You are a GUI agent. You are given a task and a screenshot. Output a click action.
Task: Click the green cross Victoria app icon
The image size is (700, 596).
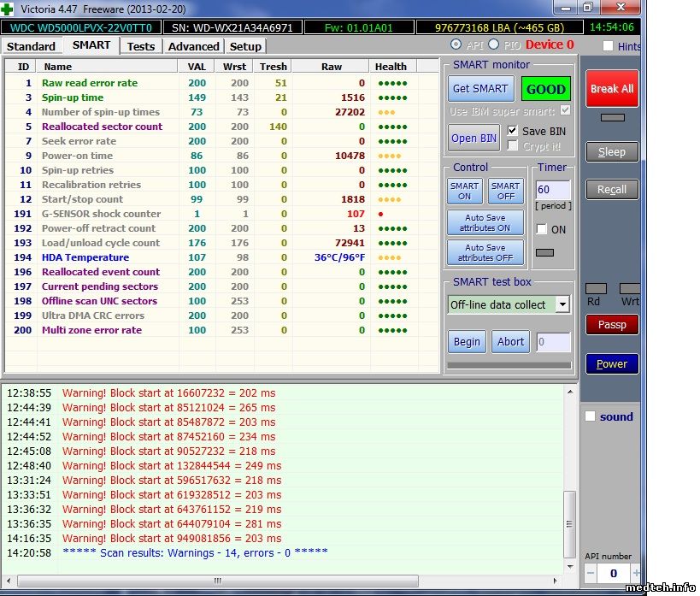(9, 8)
